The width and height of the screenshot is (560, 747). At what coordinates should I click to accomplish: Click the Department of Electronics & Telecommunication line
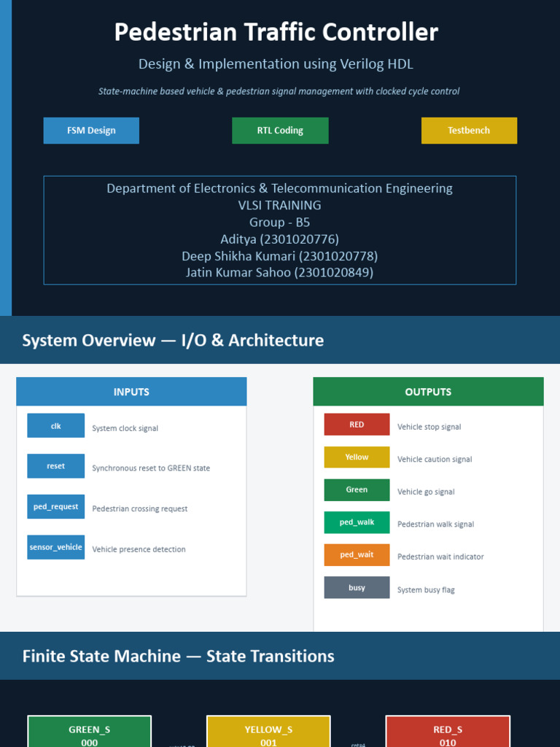279,188
